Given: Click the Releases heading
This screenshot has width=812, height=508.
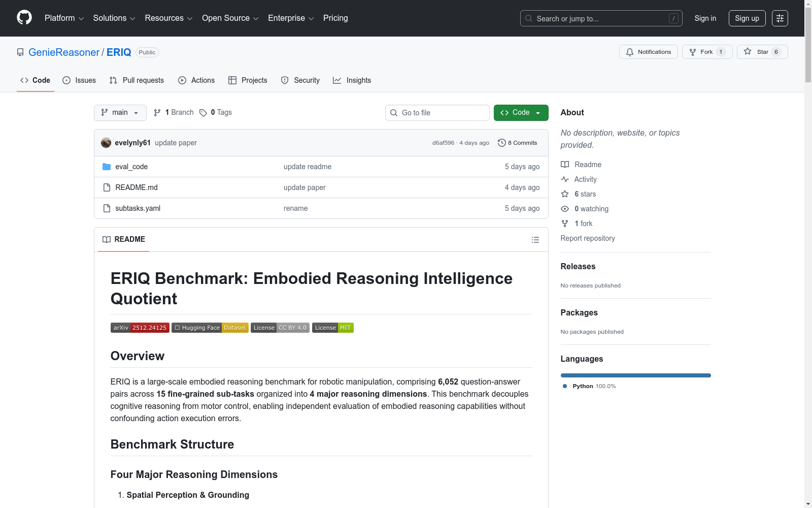Looking at the screenshot, I should point(578,266).
